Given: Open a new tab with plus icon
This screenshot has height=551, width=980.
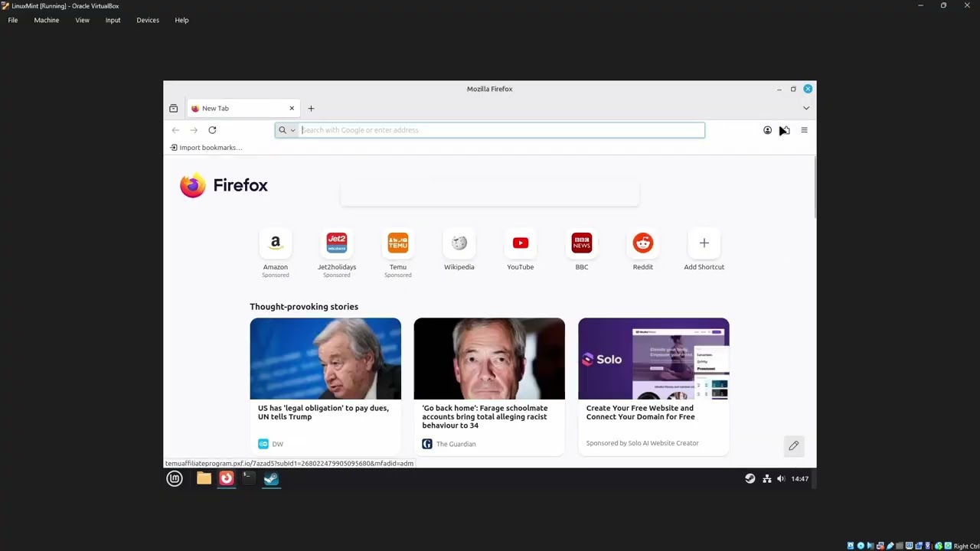Looking at the screenshot, I should (x=311, y=108).
